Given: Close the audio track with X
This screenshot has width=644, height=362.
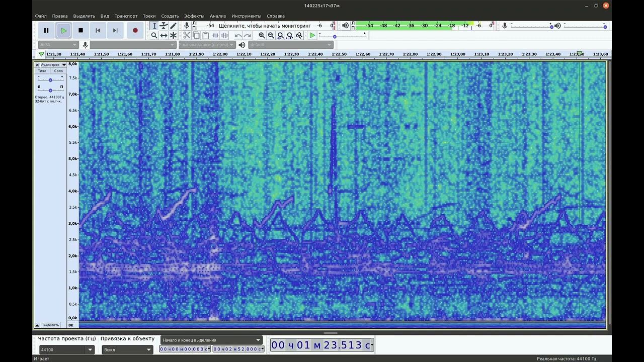Looking at the screenshot, I should [37, 65].
